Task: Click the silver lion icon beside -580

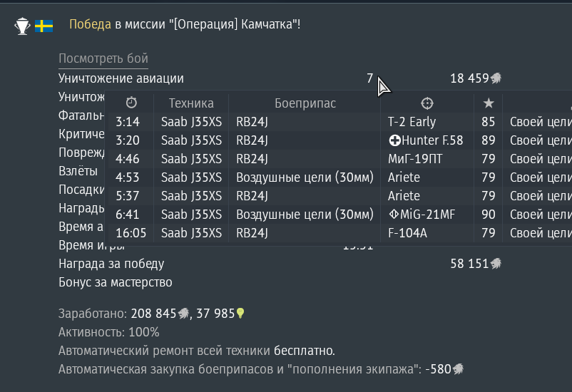Action: 458,369
